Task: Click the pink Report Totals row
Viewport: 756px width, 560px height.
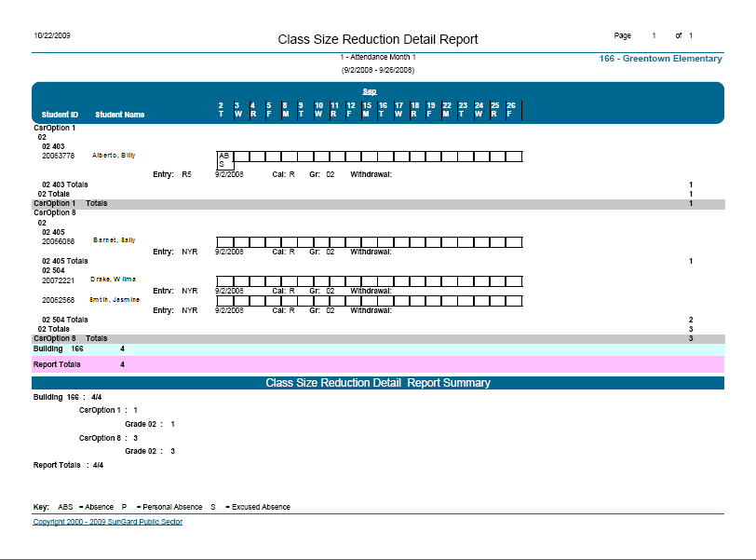Action: 378,364
